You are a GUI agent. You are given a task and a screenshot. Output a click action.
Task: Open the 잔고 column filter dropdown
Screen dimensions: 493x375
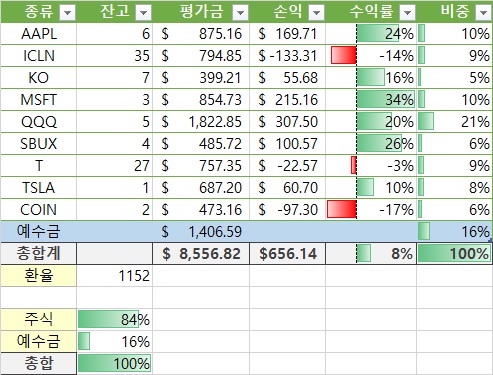click(144, 13)
